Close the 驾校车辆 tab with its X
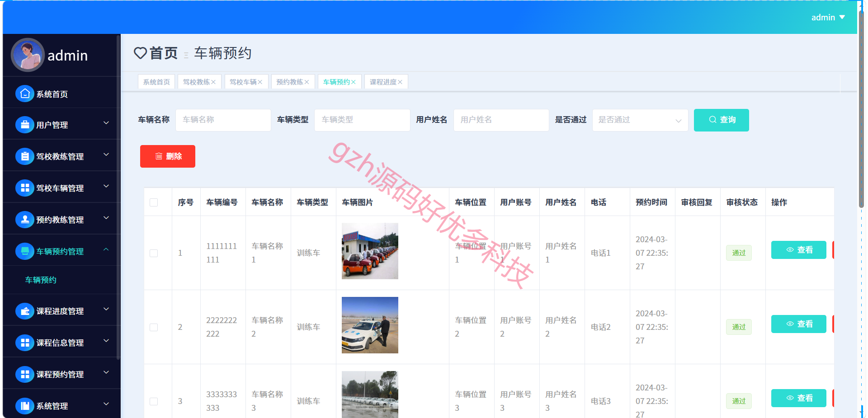 tap(260, 82)
